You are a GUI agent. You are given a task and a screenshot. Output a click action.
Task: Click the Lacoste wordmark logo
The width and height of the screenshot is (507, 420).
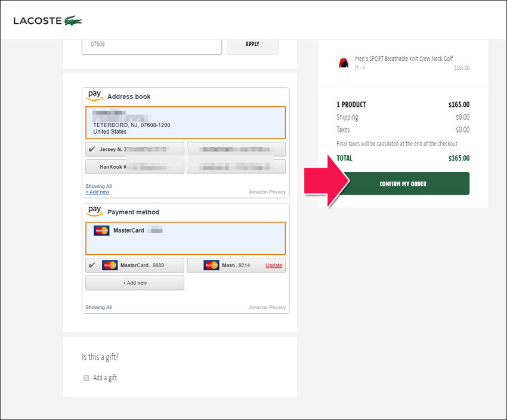tap(38, 21)
